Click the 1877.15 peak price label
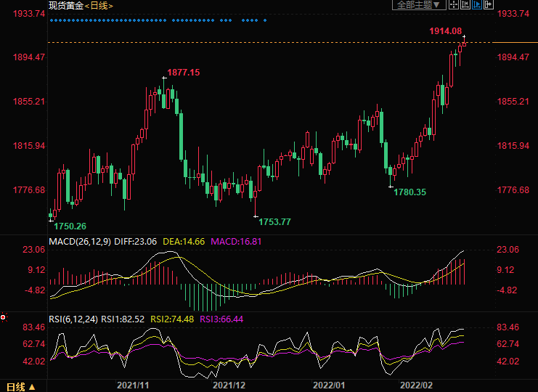The height and width of the screenshot is (392, 538). click(x=183, y=73)
